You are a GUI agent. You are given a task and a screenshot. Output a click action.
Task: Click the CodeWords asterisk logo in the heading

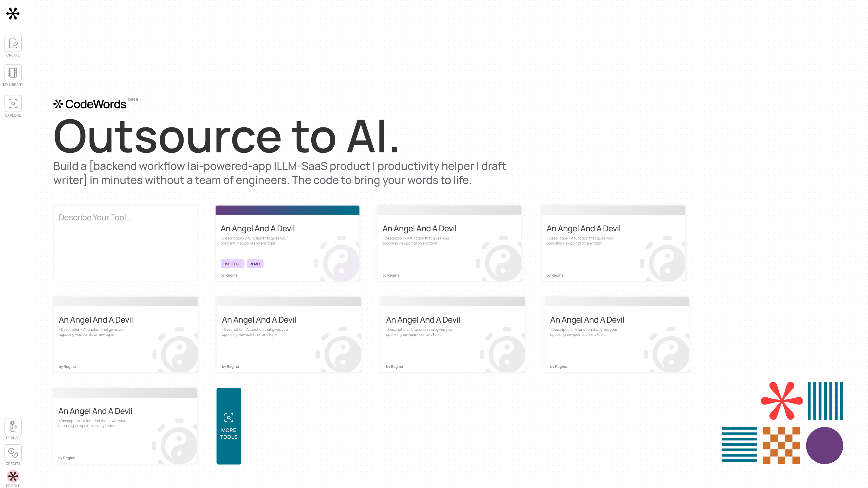pyautogui.click(x=58, y=104)
